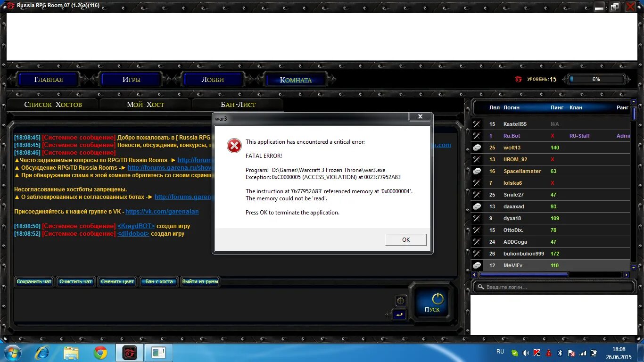Sort the user list by Логин column
644x362 pixels.
coord(512,107)
